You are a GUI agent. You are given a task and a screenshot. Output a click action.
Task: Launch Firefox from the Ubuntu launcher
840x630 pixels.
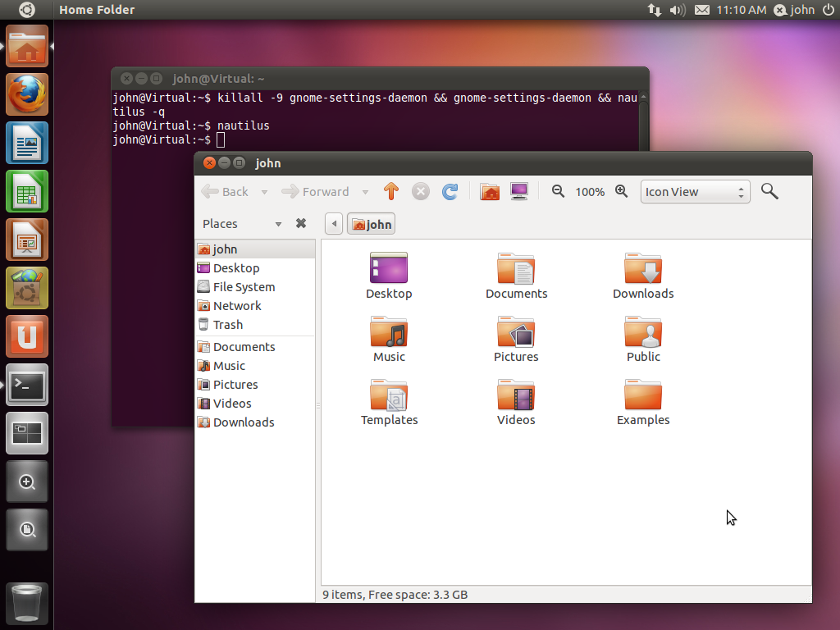[x=26, y=94]
